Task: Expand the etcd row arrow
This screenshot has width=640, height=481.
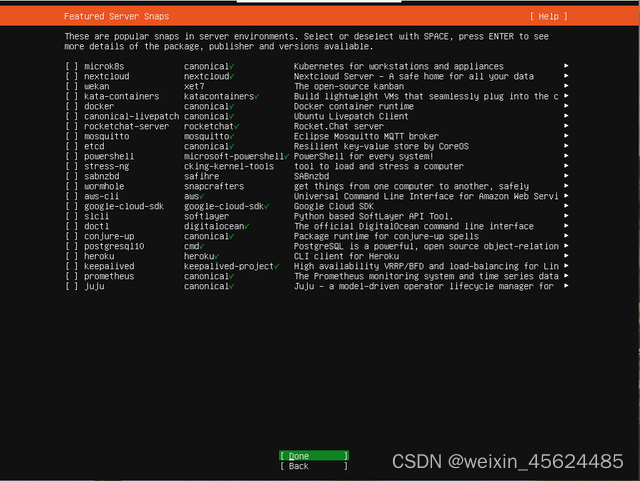Action: [566, 146]
